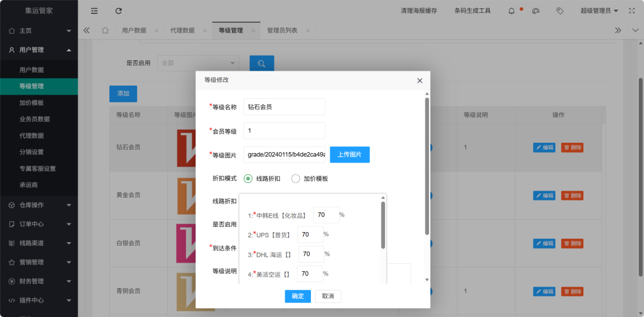Toggle fullscreen icon at top right
The height and width of the screenshot is (317, 644).
coord(632,11)
